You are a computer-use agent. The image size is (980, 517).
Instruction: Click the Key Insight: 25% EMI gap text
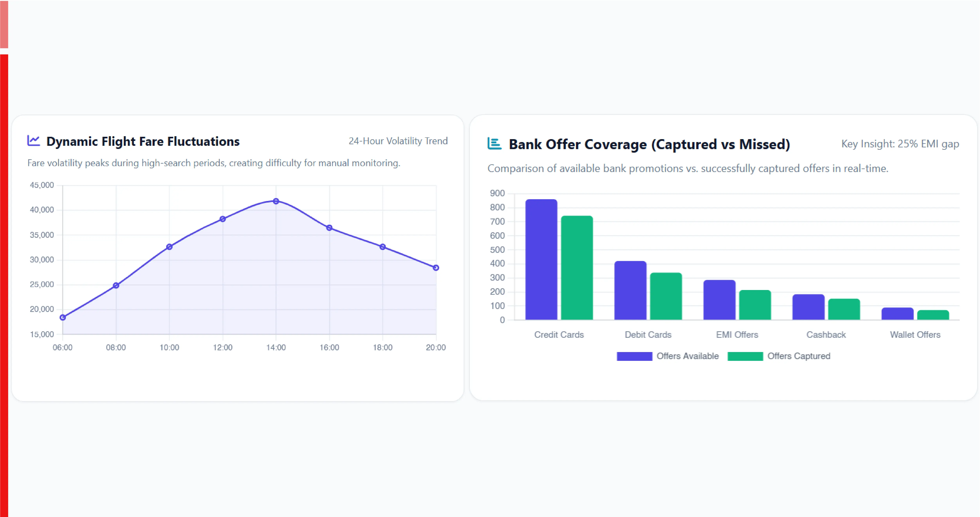[x=900, y=144]
